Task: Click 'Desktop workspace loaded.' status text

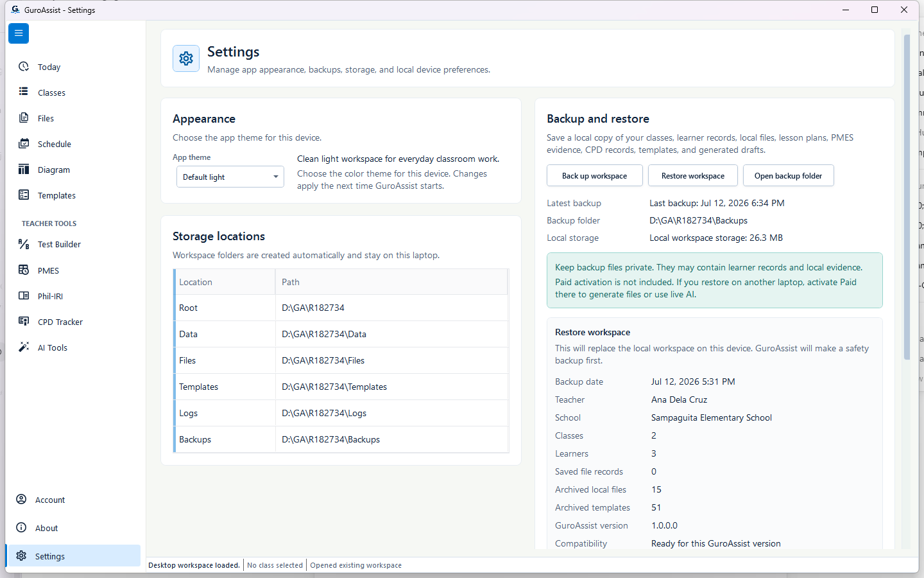Action: pyautogui.click(x=194, y=565)
